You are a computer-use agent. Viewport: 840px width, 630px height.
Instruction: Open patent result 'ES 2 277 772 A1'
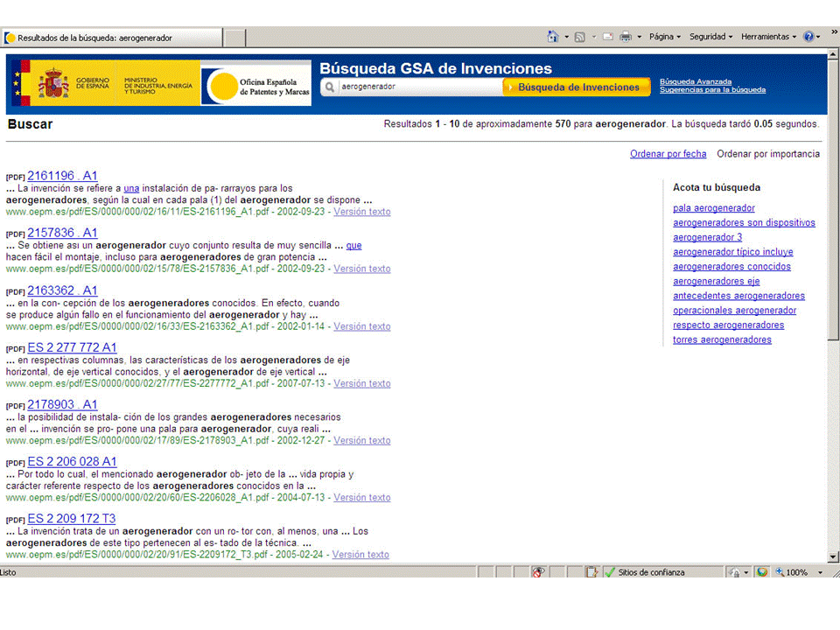pos(72,347)
